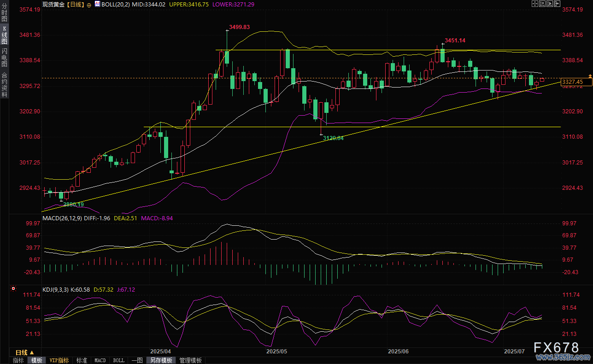Click the D:57.32 value

104,289
